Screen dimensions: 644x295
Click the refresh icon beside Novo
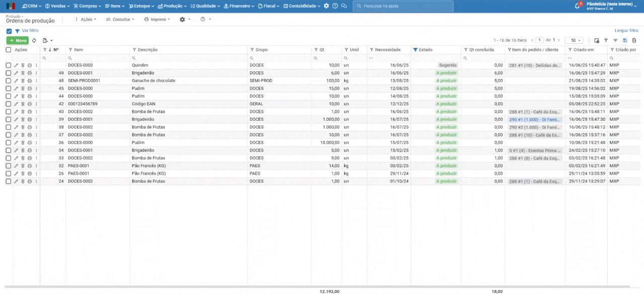click(x=34, y=40)
